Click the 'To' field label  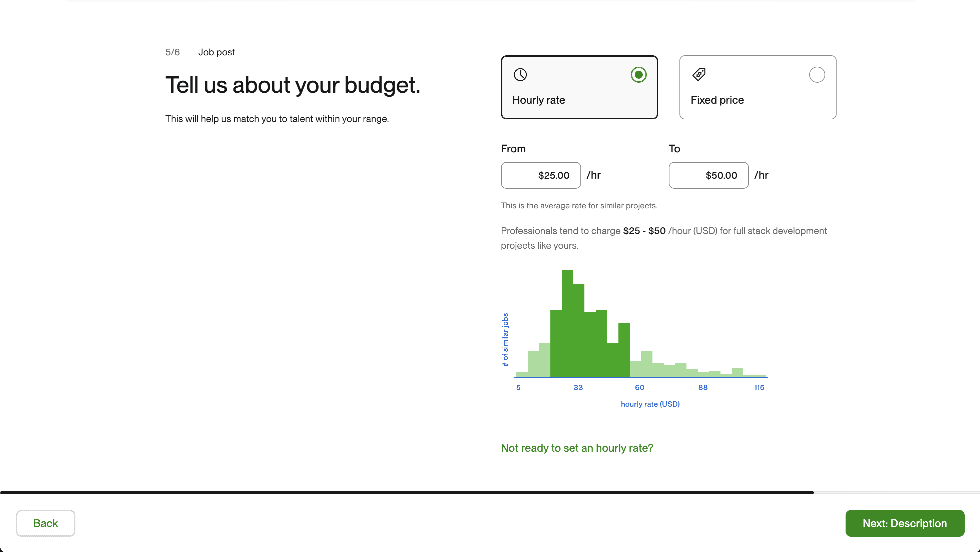point(674,149)
